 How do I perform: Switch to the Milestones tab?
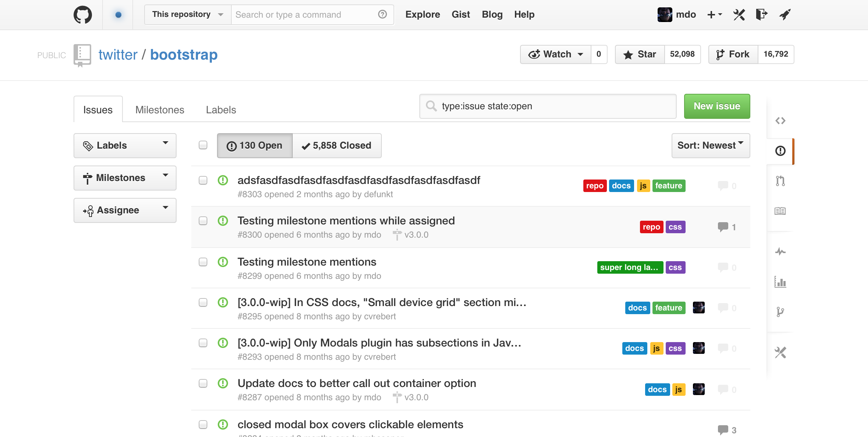[160, 110]
